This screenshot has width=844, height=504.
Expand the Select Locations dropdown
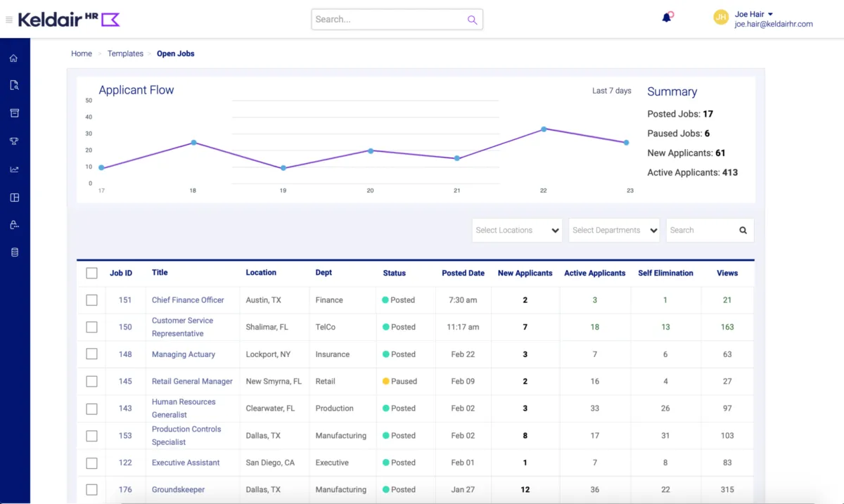point(517,231)
